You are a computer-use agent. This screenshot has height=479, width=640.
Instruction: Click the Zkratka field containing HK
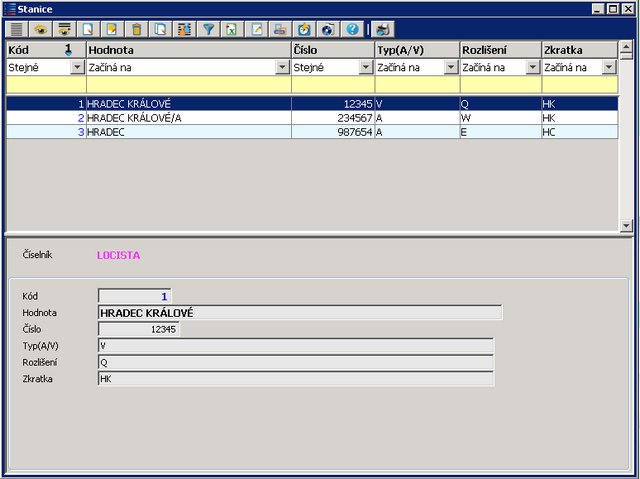click(x=296, y=379)
